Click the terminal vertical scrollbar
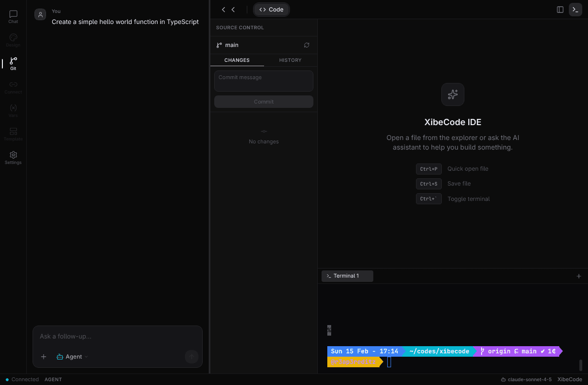 click(x=581, y=365)
